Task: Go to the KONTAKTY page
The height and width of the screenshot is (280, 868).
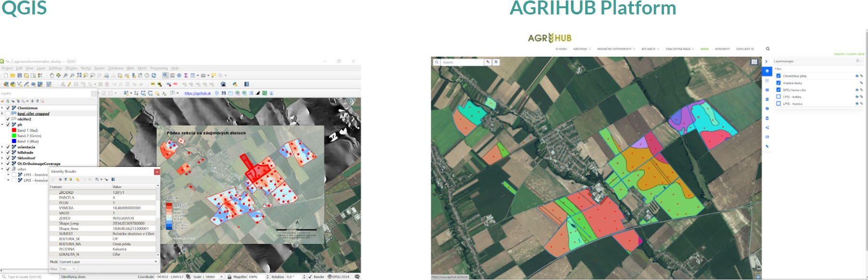Action: (x=722, y=49)
